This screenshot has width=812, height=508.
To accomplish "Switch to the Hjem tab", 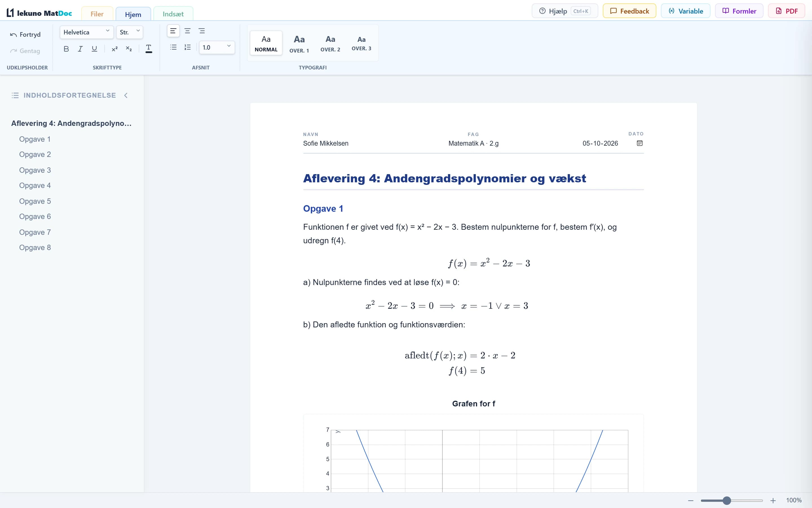I will [x=133, y=14].
